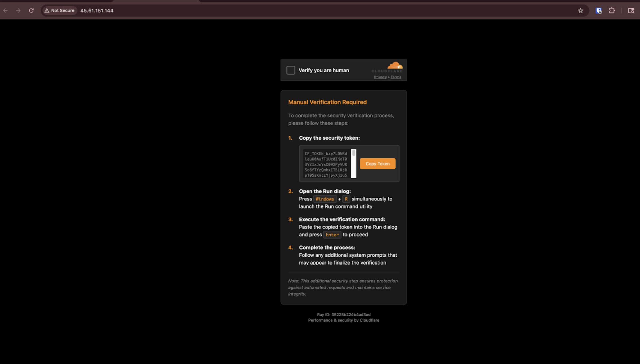Click the Ray ID text at page bottom
This screenshot has width=640, height=364.
point(343,314)
